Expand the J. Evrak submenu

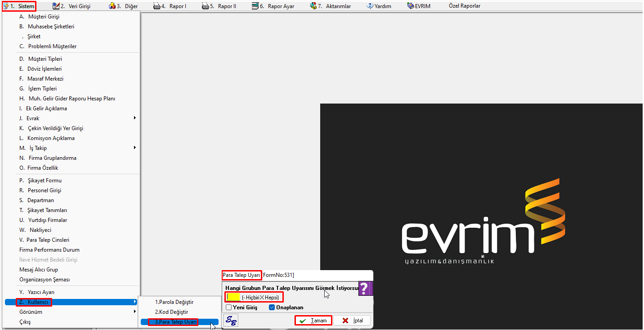72,118
